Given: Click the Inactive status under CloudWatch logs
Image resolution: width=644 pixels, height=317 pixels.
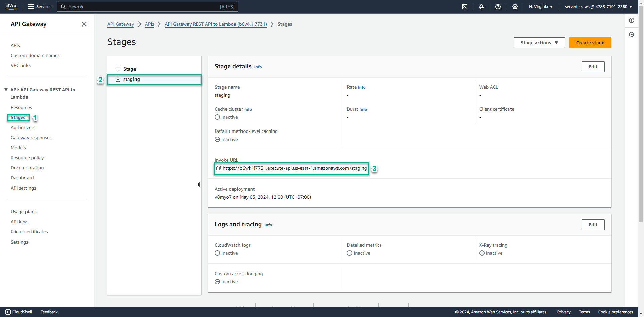Looking at the screenshot, I should [x=226, y=253].
